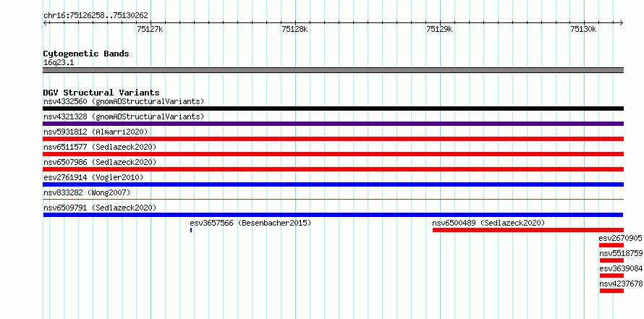Click the tiny blue esv3657566 variant mark
Viewport: 644px width, 319px height.
(x=191, y=230)
